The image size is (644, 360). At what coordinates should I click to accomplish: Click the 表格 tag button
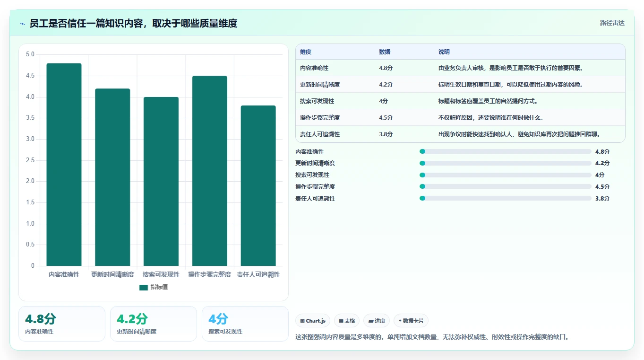click(x=347, y=321)
